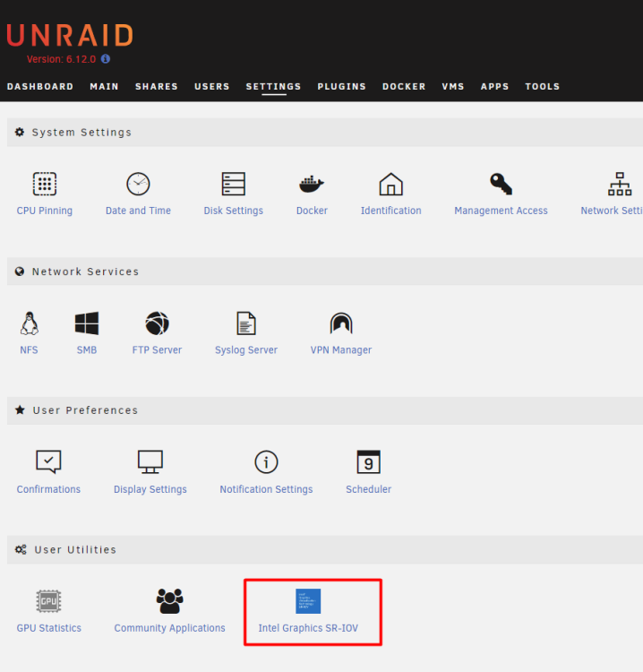The height and width of the screenshot is (672, 643).
Task: Open the Users tab
Action: click(x=212, y=87)
